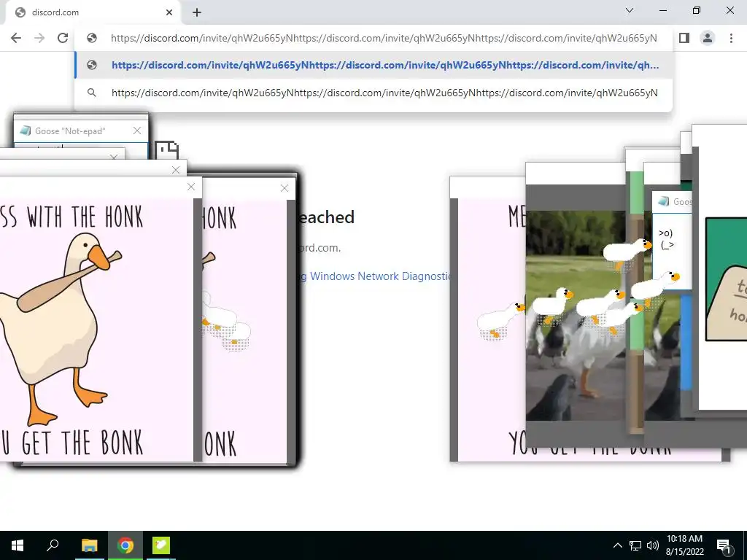Click the goose holding bat meme image

click(x=96, y=330)
